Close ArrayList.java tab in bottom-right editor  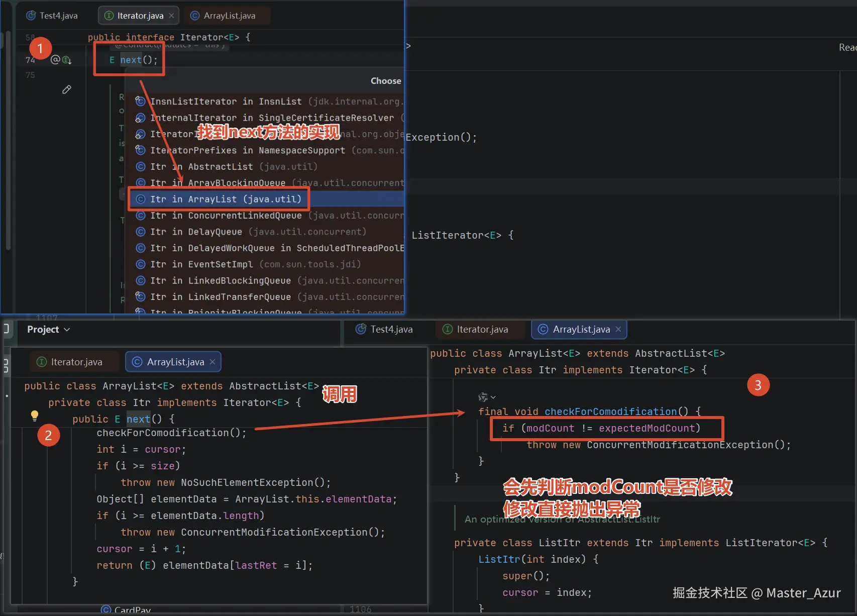click(618, 329)
